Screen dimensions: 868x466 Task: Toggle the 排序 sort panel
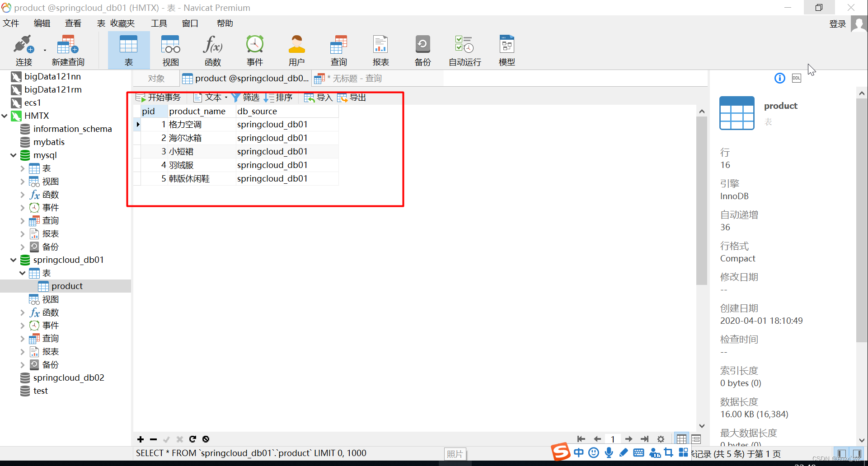(279, 97)
